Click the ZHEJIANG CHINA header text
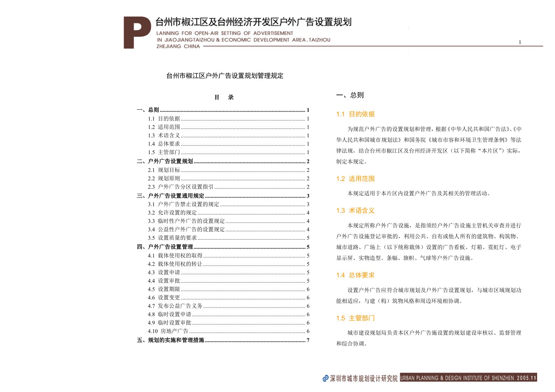555x392 pixels. pyautogui.click(x=178, y=46)
